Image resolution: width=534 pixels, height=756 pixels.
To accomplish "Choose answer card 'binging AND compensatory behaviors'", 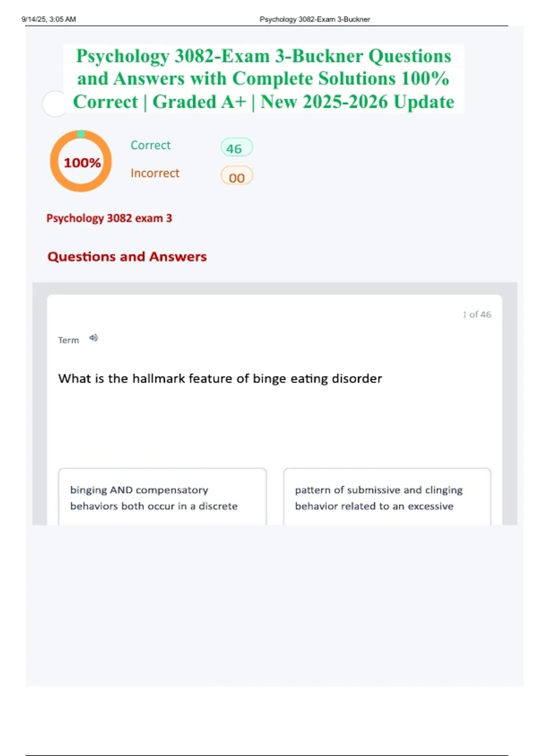I will click(162, 497).
